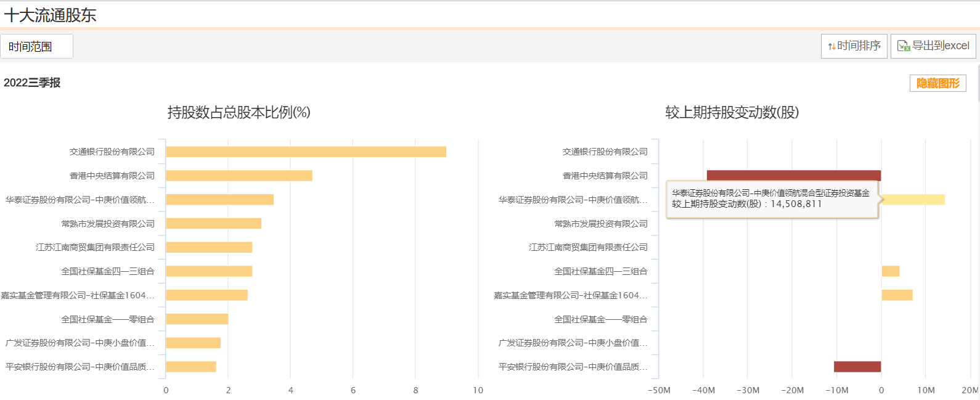This screenshot has width=980, height=400.
Task: Click the red 香港中央结算 change bar
Action: pos(794,176)
